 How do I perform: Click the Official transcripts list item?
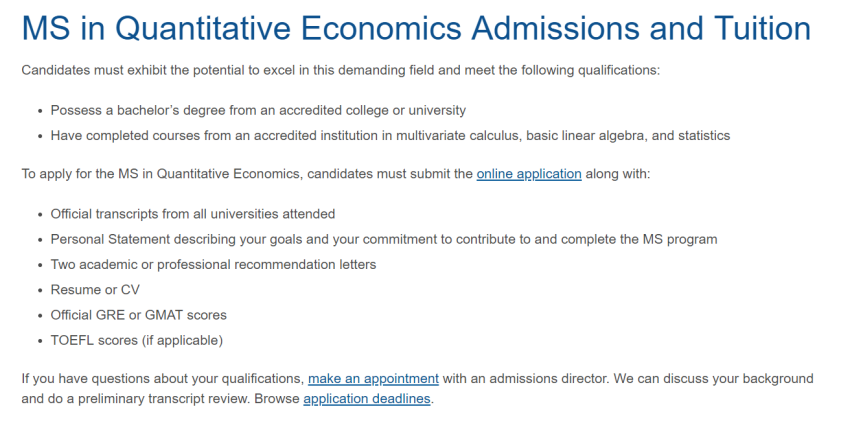(193, 214)
